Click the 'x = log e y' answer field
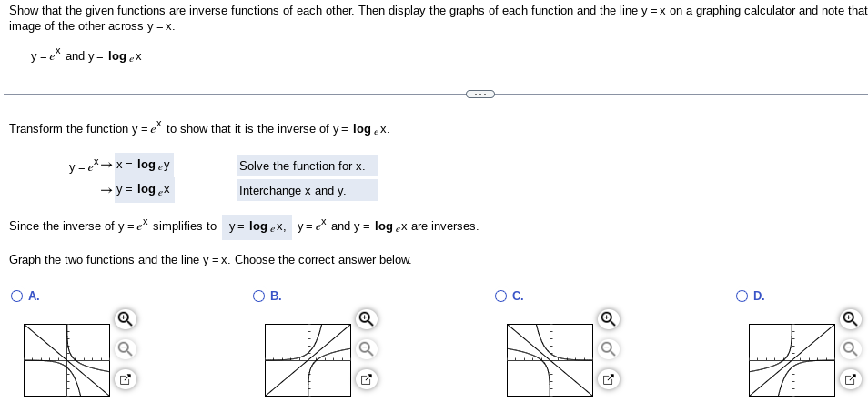 (x=144, y=165)
